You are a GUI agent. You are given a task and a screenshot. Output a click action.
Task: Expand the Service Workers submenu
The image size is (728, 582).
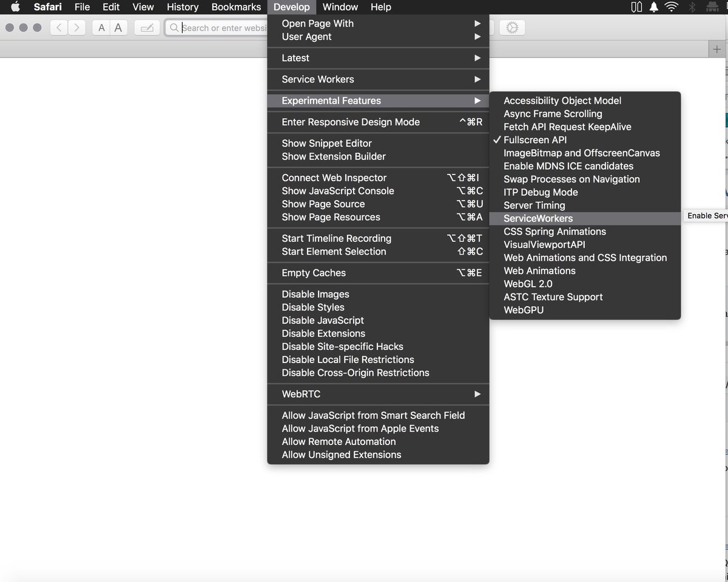(378, 79)
